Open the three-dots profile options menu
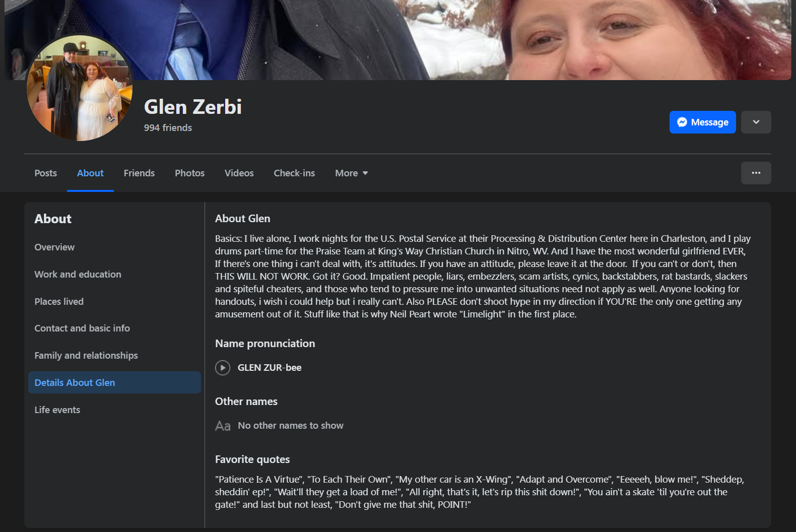 (756, 173)
